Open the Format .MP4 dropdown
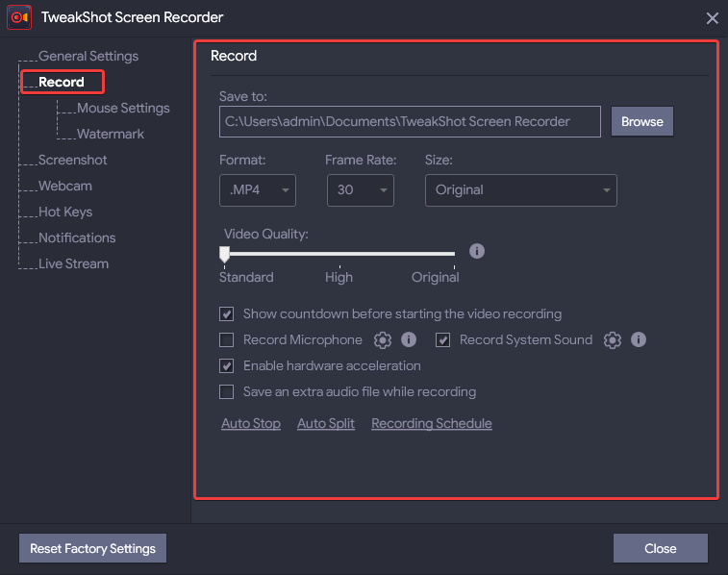728x575 pixels. (x=258, y=190)
